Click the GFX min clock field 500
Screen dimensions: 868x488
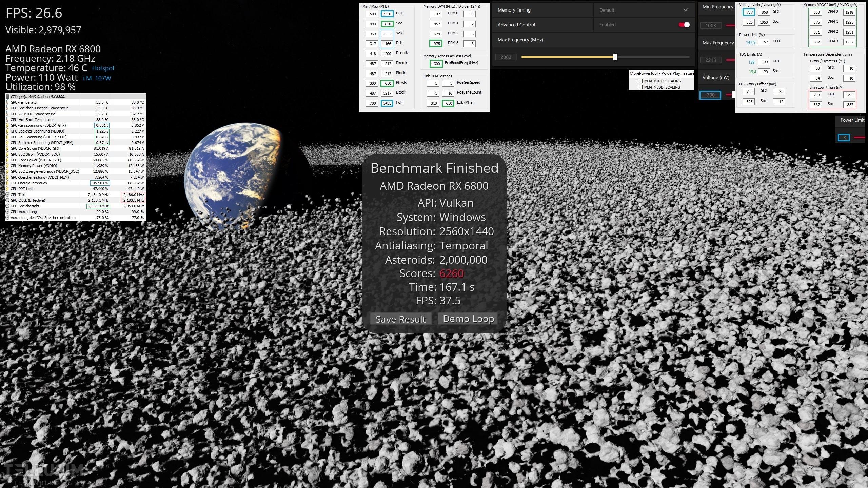point(372,14)
